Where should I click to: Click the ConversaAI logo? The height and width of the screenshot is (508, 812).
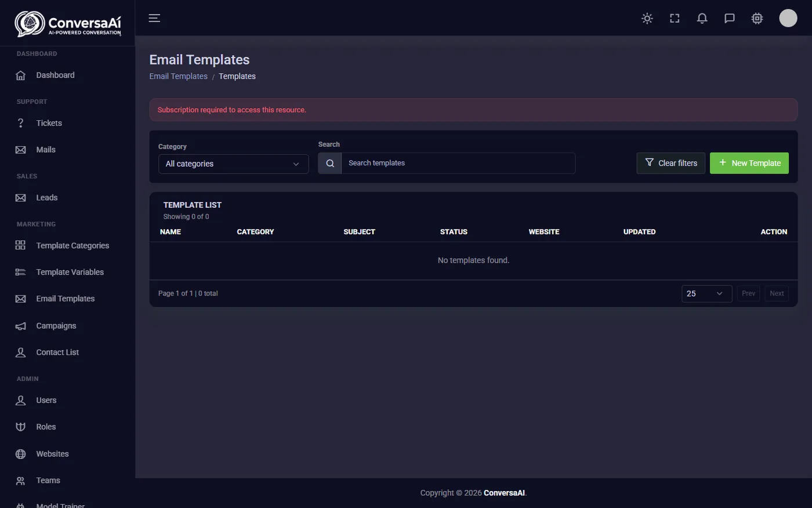pos(68,24)
